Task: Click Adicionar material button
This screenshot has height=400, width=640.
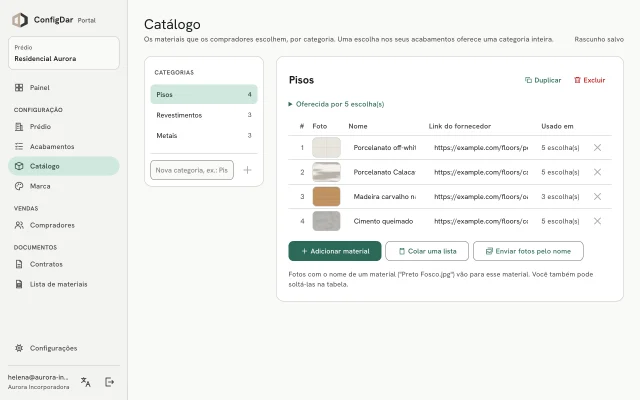Action: (335, 251)
